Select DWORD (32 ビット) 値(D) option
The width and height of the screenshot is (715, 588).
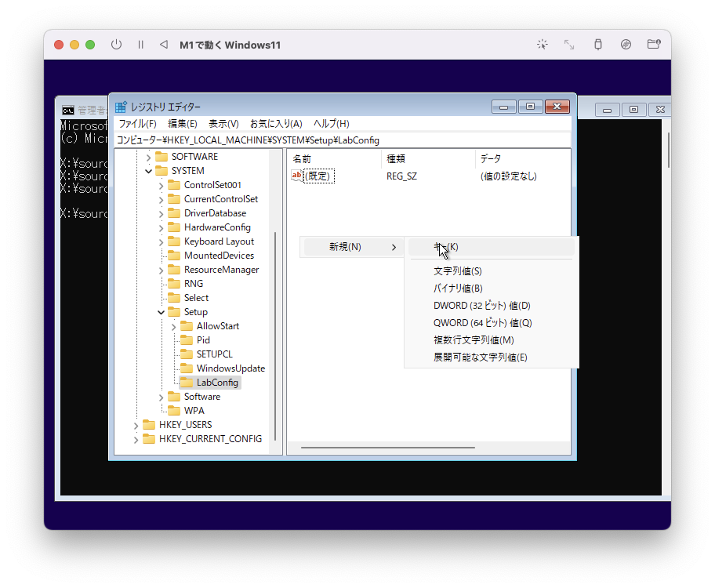coord(491,306)
